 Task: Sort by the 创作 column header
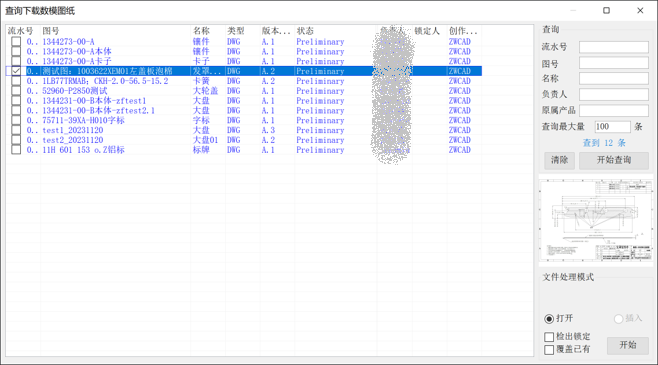[x=464, y=31]
